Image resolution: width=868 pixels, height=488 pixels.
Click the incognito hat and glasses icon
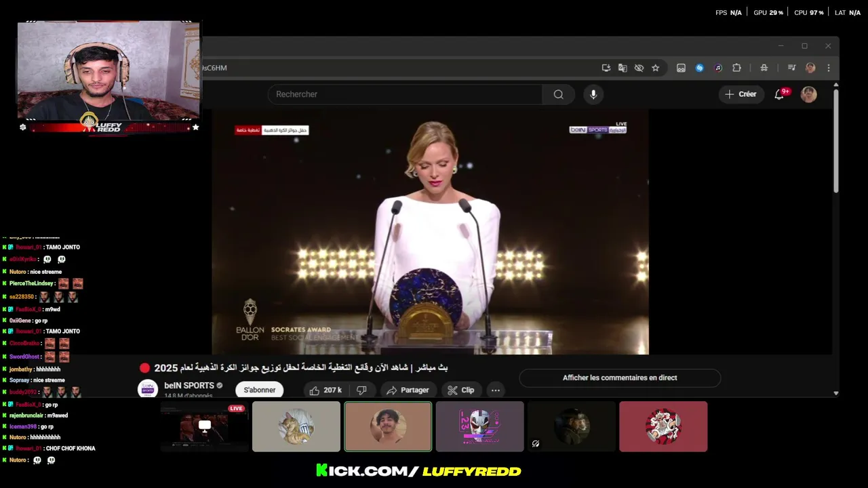tap(764, 68)
